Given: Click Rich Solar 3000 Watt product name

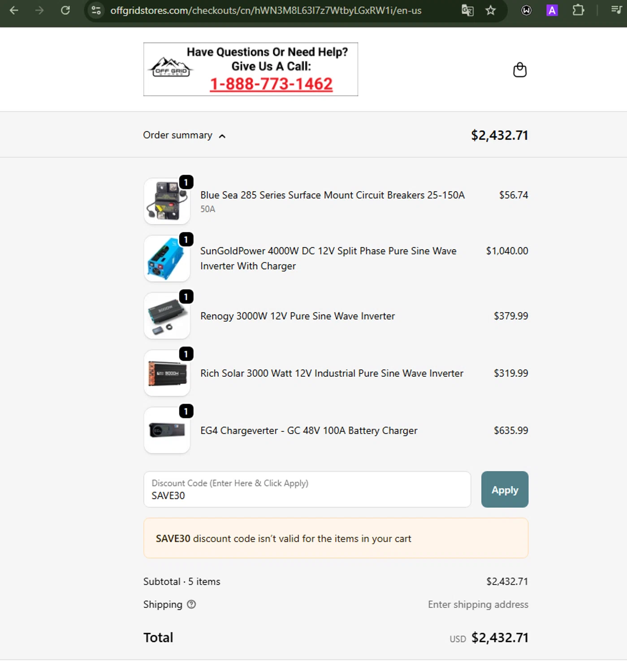Looking at the screenshot, I should pyautogui.click(x=332, y=374).
